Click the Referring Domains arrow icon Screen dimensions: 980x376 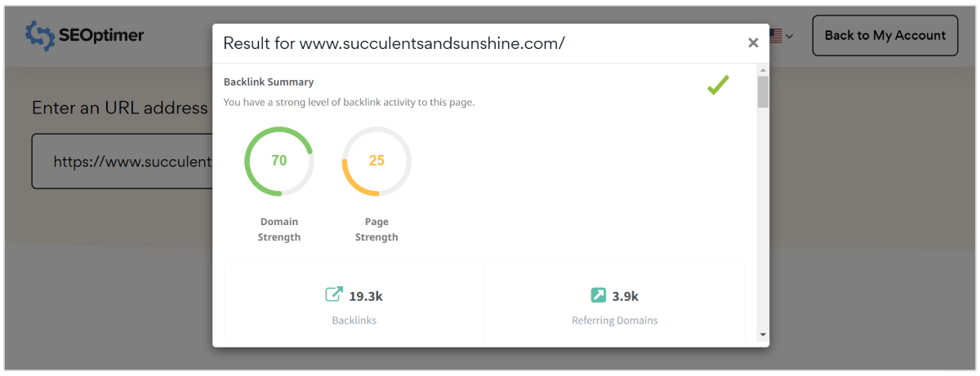599,294
